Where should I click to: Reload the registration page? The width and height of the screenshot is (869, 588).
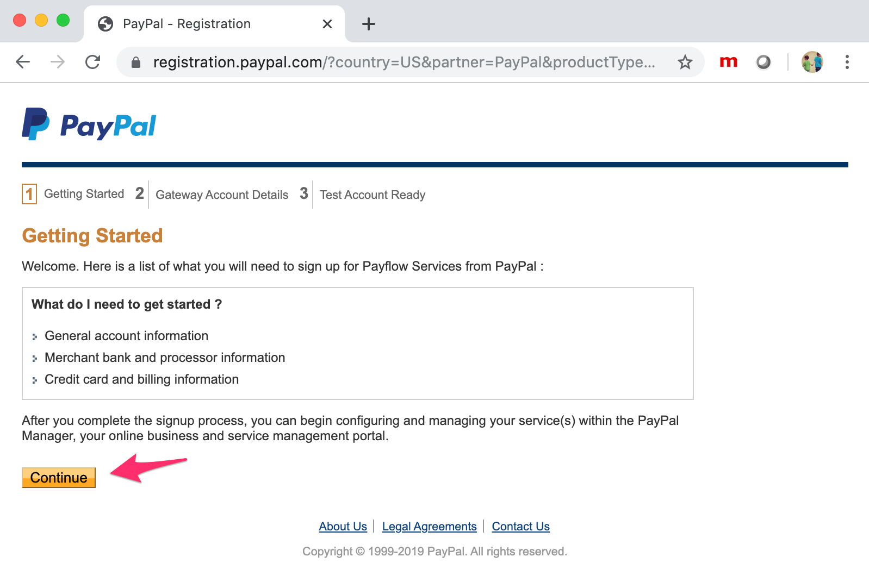[92, 62]
